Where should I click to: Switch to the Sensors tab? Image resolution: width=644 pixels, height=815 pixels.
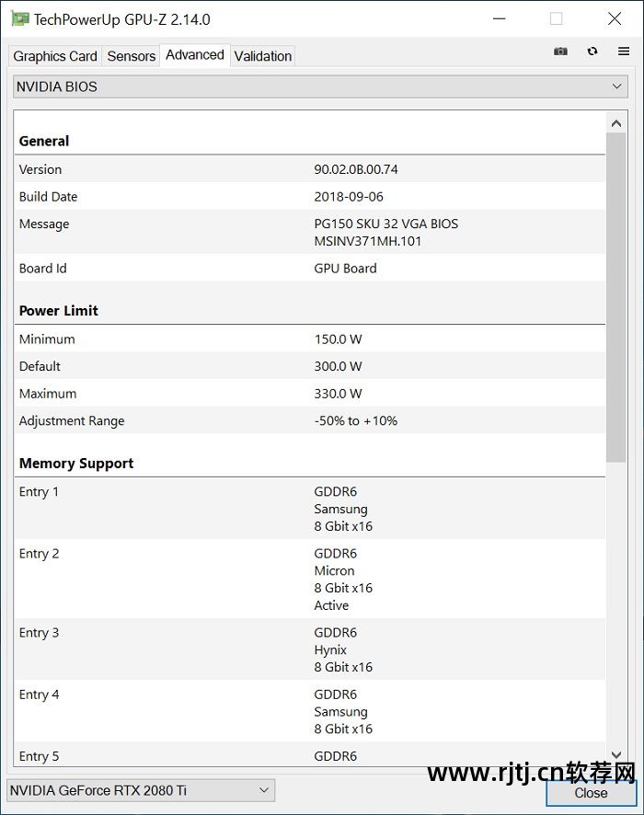click(132, 56)
